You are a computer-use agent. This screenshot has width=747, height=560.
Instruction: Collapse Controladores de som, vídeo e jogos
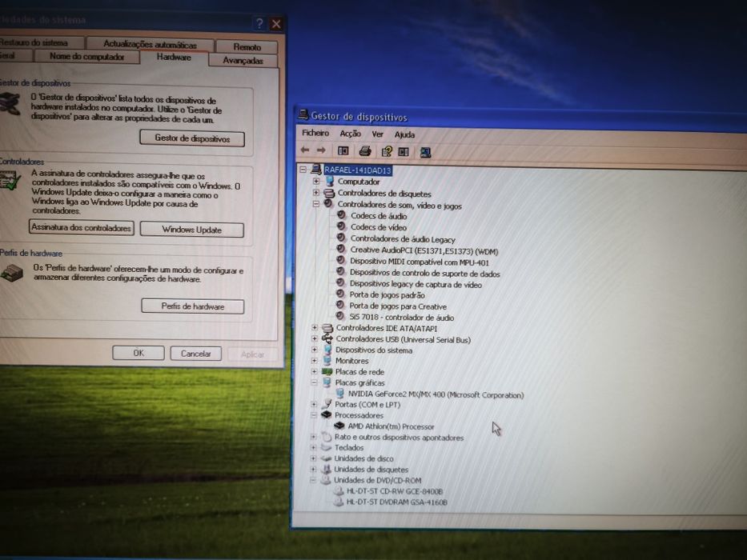pos(316,204)
